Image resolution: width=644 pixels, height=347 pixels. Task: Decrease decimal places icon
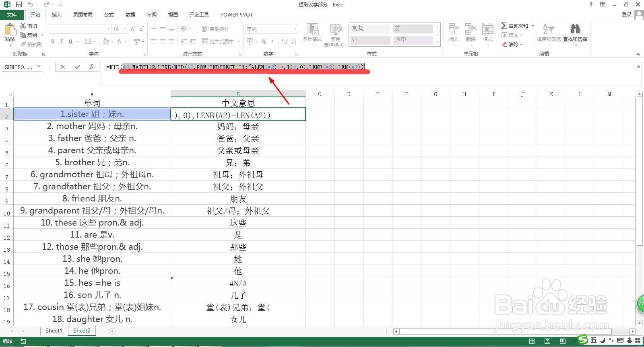click(x=294, y=41)
